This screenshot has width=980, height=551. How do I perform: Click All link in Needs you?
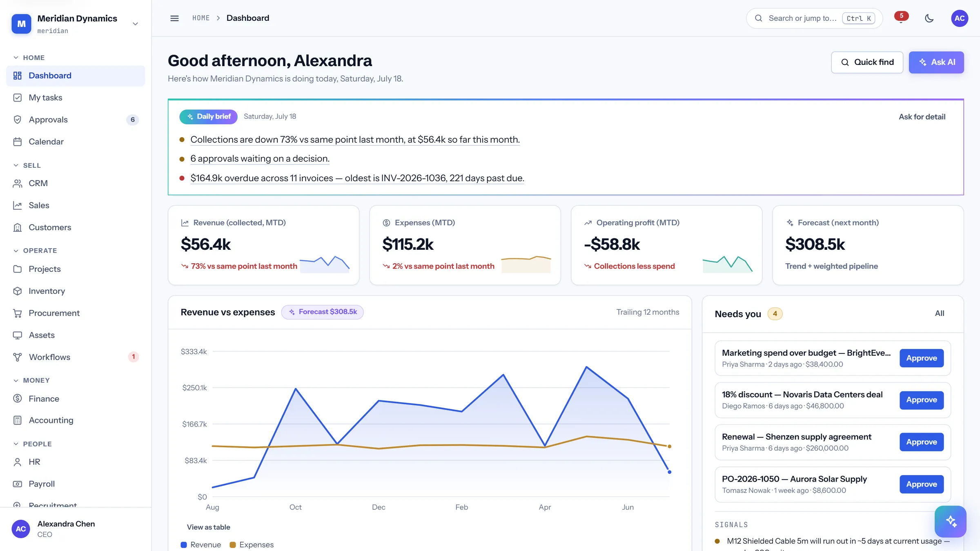[940, 313]
